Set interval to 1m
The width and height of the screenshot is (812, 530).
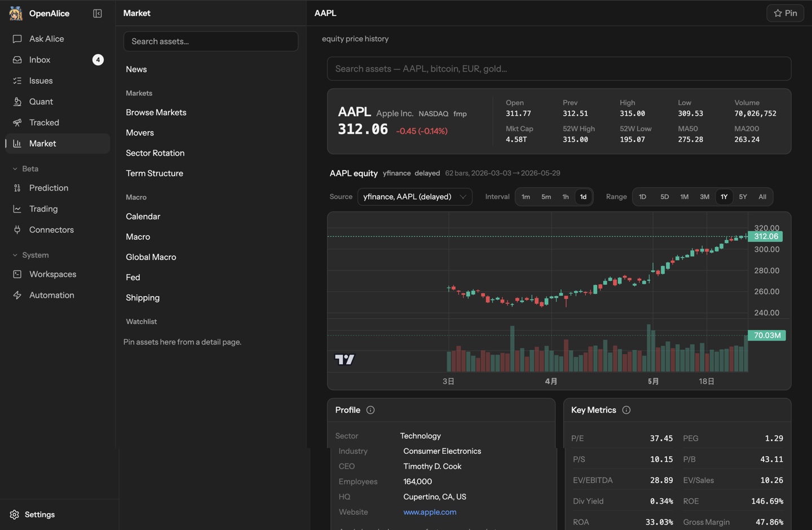pos(526,197)
